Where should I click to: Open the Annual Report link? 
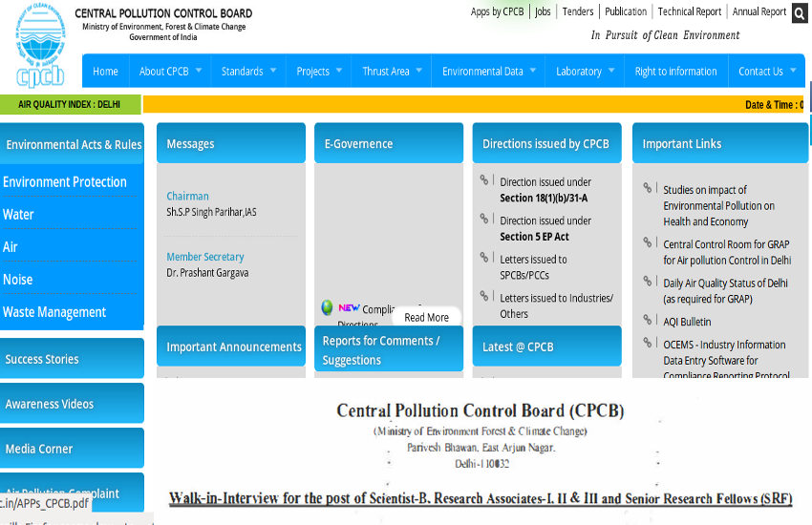point(759,11)
